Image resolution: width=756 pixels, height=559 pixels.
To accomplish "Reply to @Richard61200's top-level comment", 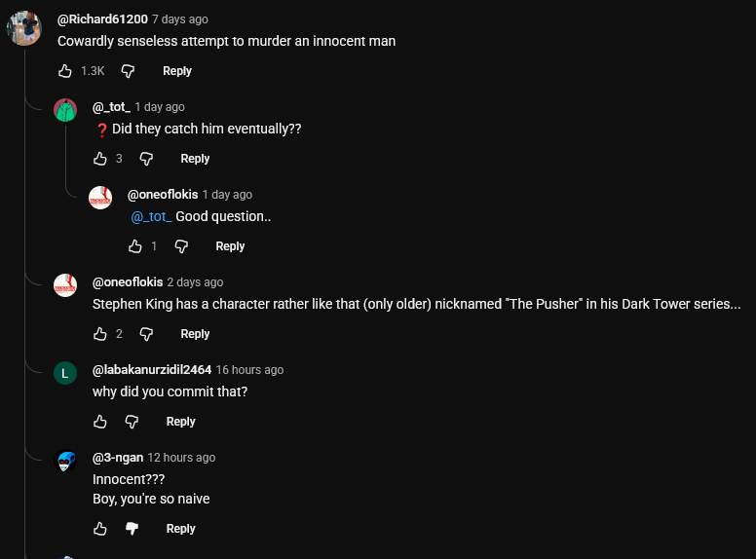I will [177, 71].
